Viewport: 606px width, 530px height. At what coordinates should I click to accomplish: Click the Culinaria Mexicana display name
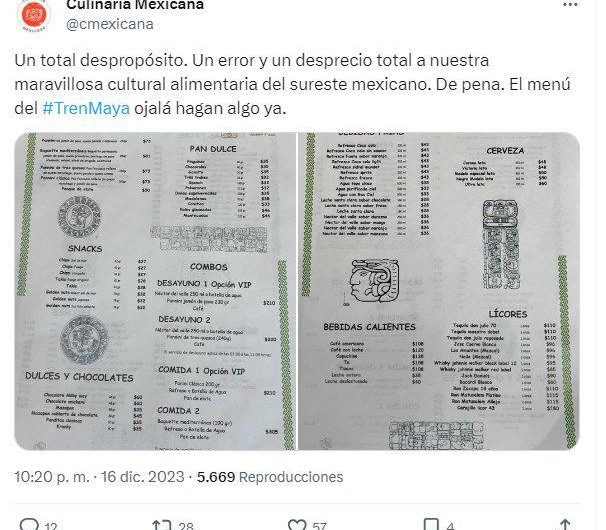[135, 5]
